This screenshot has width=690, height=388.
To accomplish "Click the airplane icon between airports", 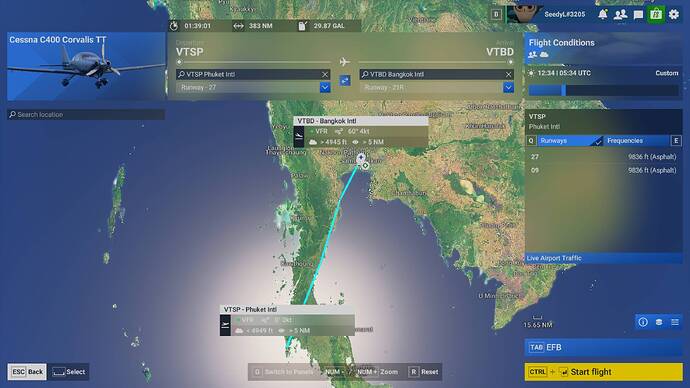I will (345, 62).
